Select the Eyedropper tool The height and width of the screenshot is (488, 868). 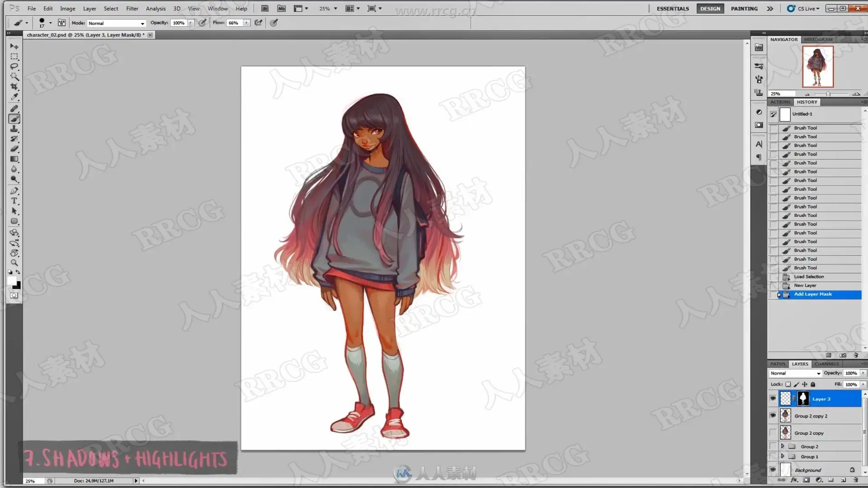(14, 97)
